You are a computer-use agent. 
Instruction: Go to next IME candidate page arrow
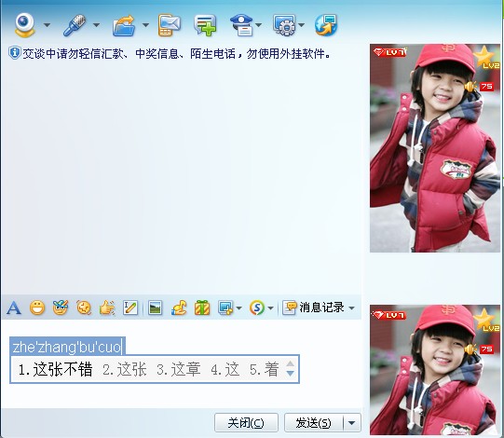pos(290,374)
